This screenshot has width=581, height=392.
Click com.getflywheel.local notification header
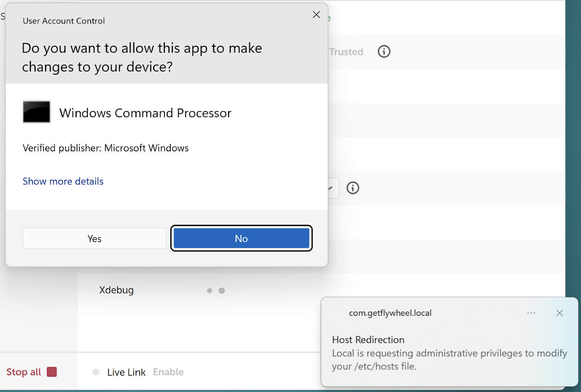390,313
